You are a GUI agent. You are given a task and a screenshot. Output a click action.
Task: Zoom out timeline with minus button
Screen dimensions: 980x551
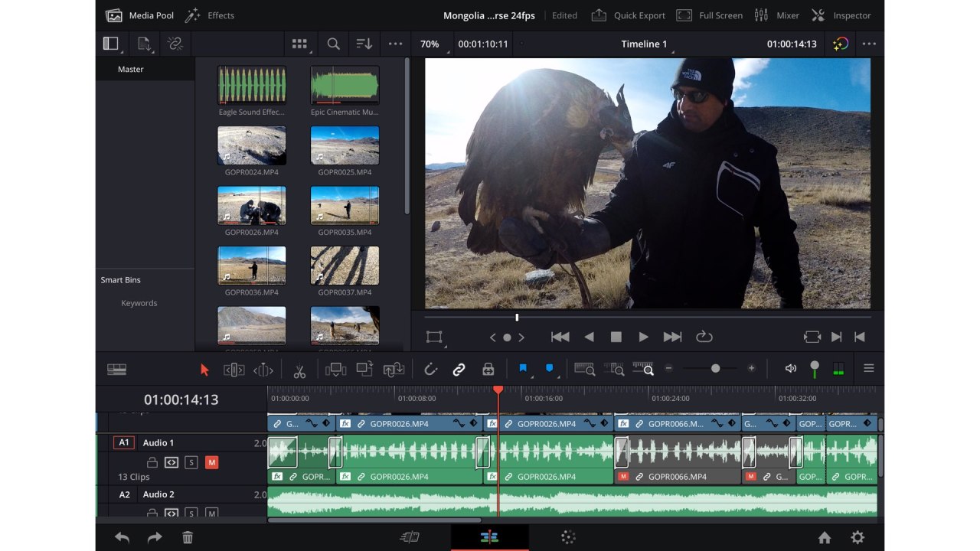coord(668,368)
